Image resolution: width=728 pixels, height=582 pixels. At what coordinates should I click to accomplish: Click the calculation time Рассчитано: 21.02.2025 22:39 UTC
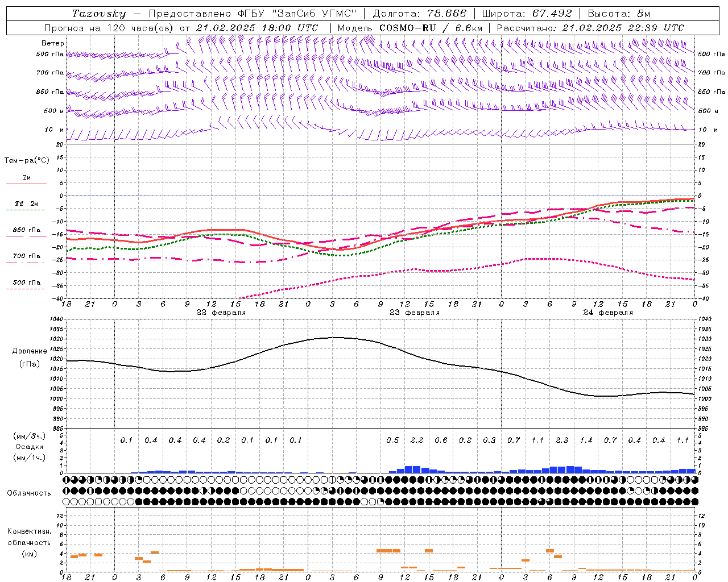(x=591, y=28)
